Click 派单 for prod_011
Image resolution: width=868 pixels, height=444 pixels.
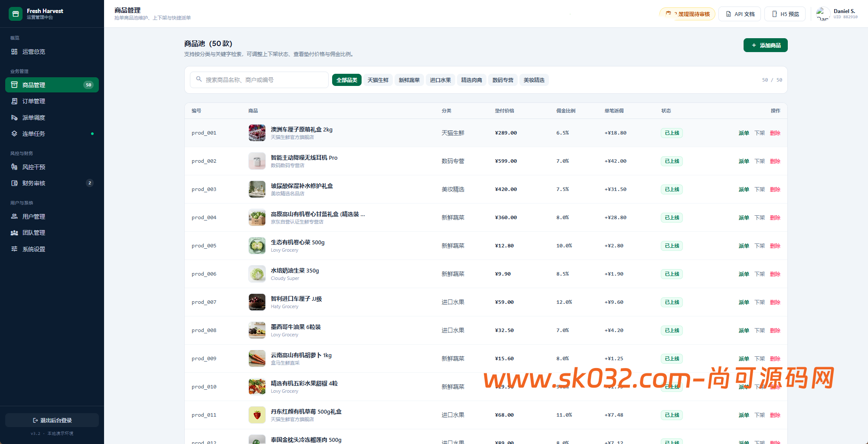(744, 415)
